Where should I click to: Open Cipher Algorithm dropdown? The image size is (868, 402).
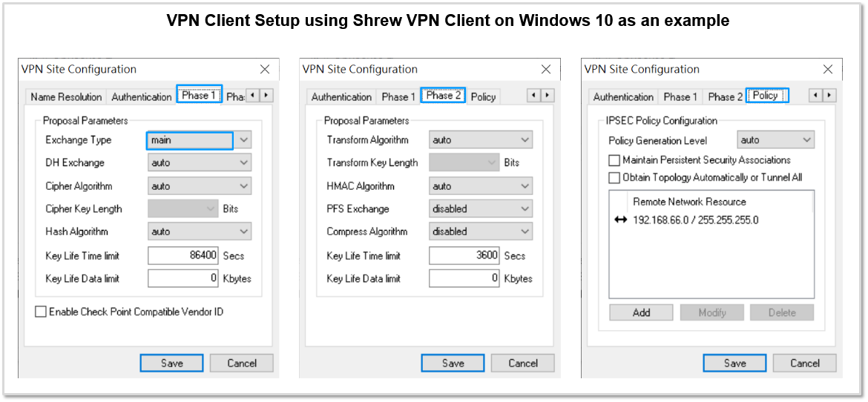click(200, 186)
